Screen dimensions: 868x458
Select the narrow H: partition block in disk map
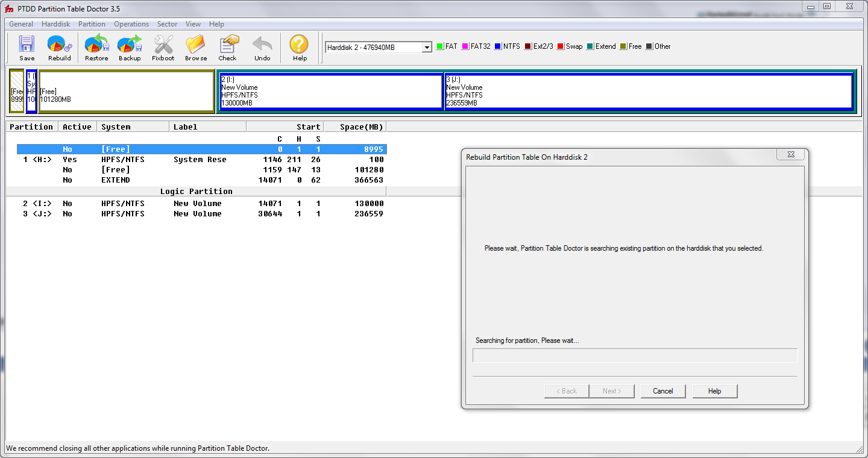coord(31,92)
